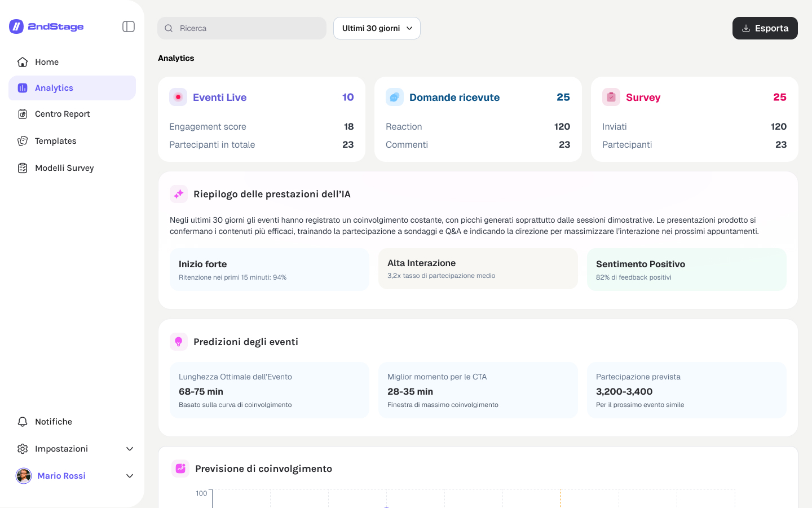This screenshot has height=508, width=812.
Task: Click the Modelli Survey clipboard icon
Action: click(x=23, y=168)
